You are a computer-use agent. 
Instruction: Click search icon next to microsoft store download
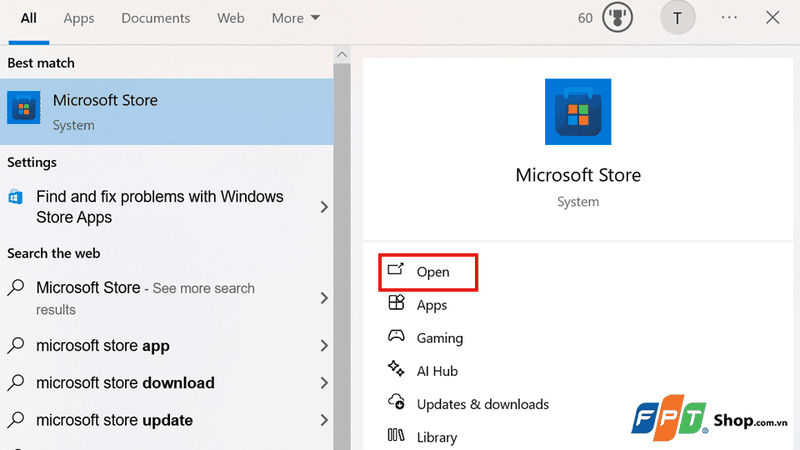pyautogui.click(x=16, y=383)
